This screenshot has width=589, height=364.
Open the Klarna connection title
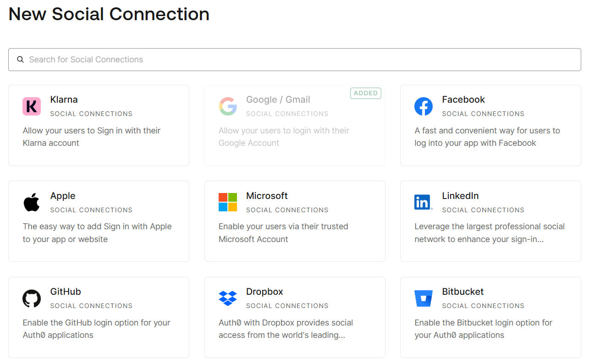pos(64,99)
